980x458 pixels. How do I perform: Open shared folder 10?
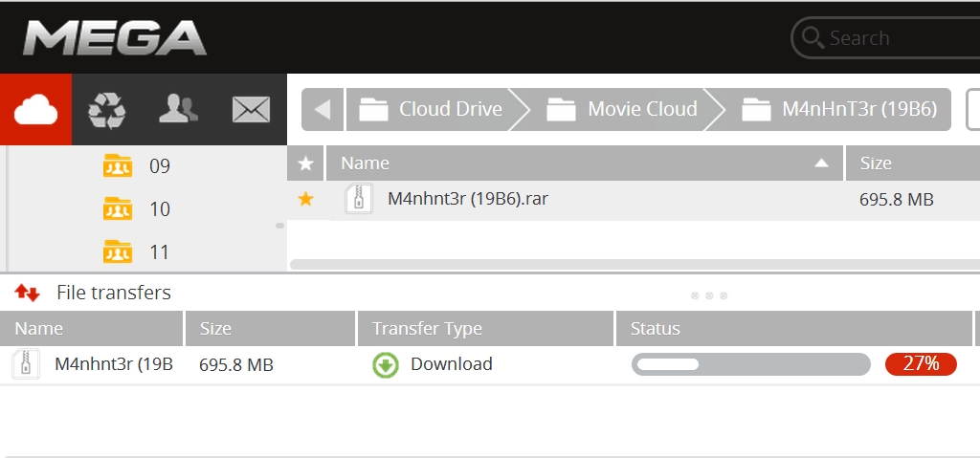pyautogui.click(x=160, y=209)
